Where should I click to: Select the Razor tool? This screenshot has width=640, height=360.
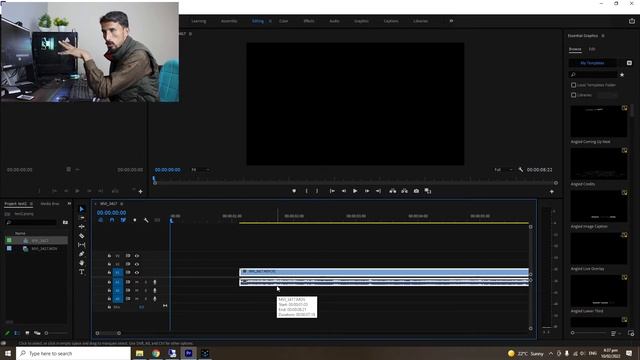pos(82,236)
